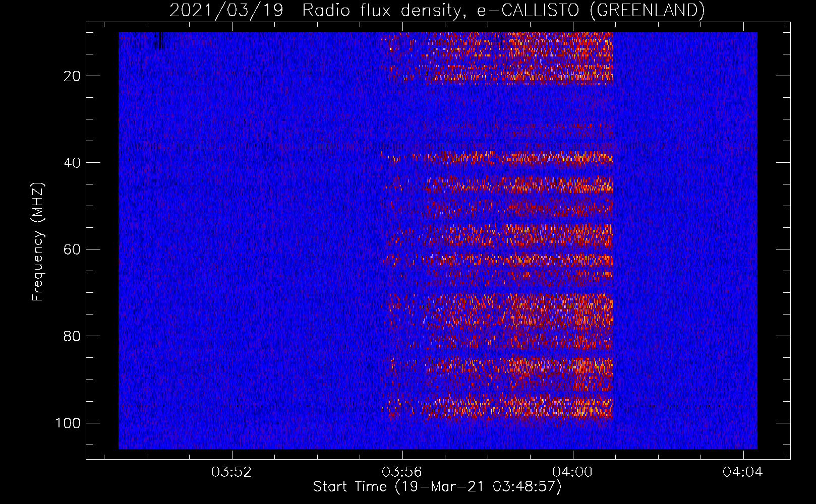The width and height of the screenshot is (816, 504).
Task: Click the 'Frequency (MHZ)' axis label
Action: tap(38, 241)
